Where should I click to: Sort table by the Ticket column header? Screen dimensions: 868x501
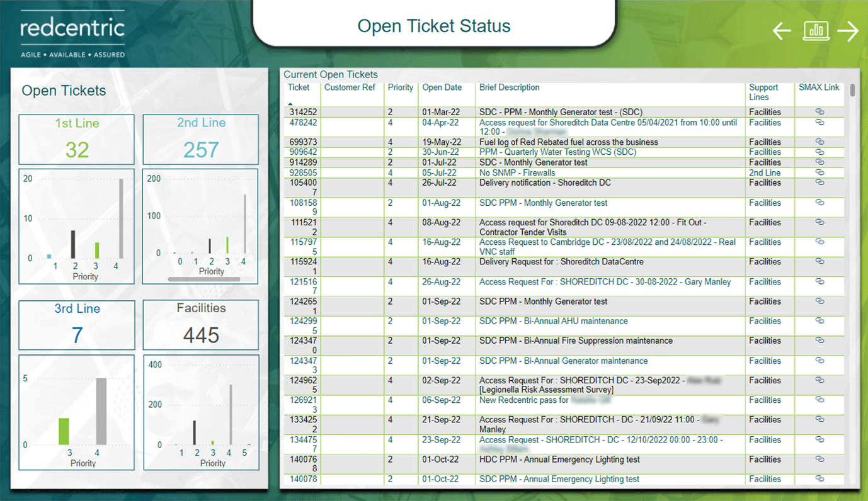coord(299,87)
